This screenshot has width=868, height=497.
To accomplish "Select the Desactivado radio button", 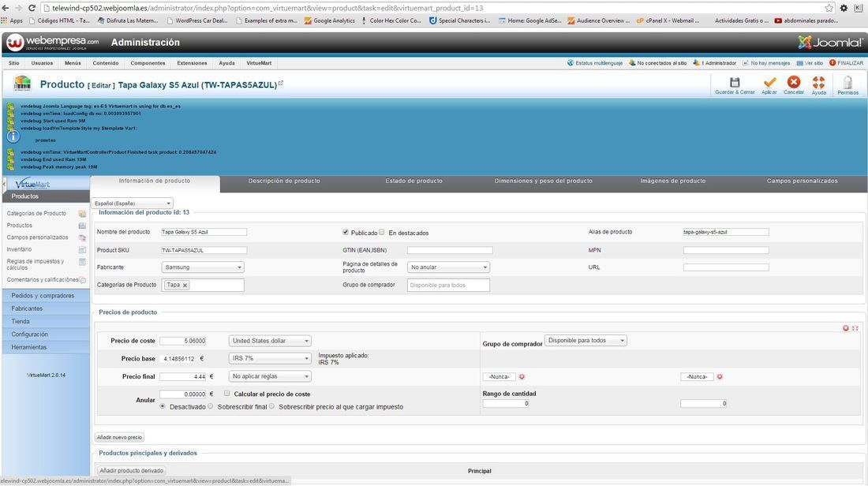I will click(163, 406).
